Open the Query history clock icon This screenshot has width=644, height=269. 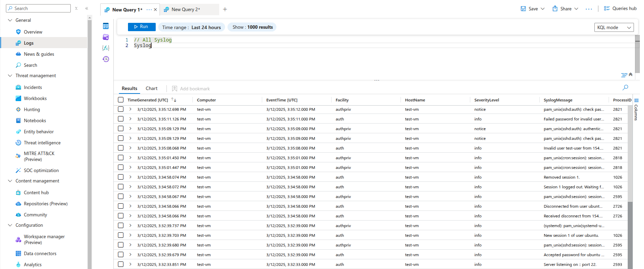106,59
